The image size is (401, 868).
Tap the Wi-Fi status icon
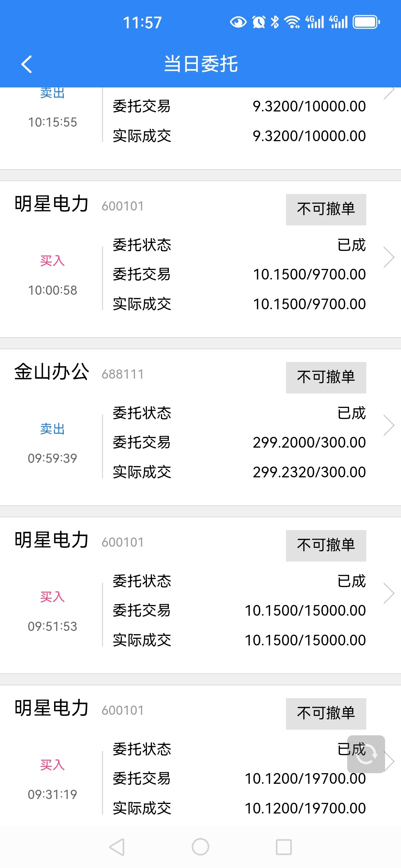click(x=292, y=22)
